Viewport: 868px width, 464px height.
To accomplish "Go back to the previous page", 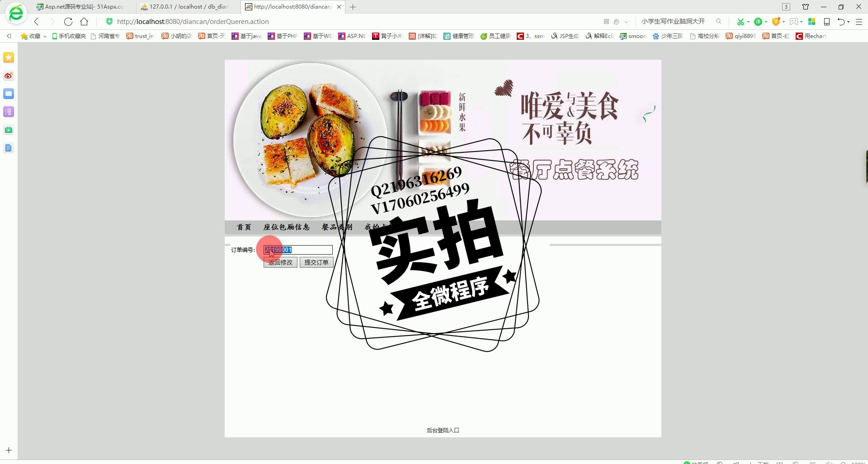I will pyautogui.click(x=37, y=21).
